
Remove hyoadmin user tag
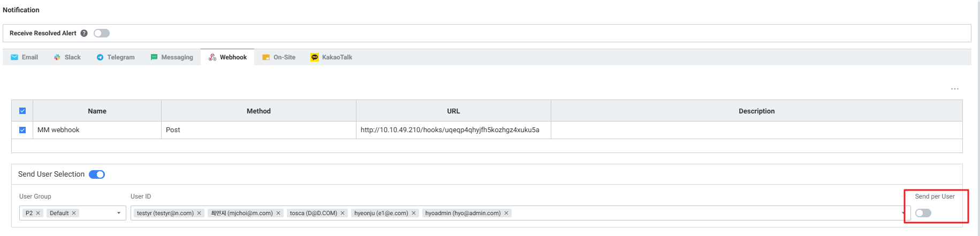pyautogui.click(x=506, y=213)
